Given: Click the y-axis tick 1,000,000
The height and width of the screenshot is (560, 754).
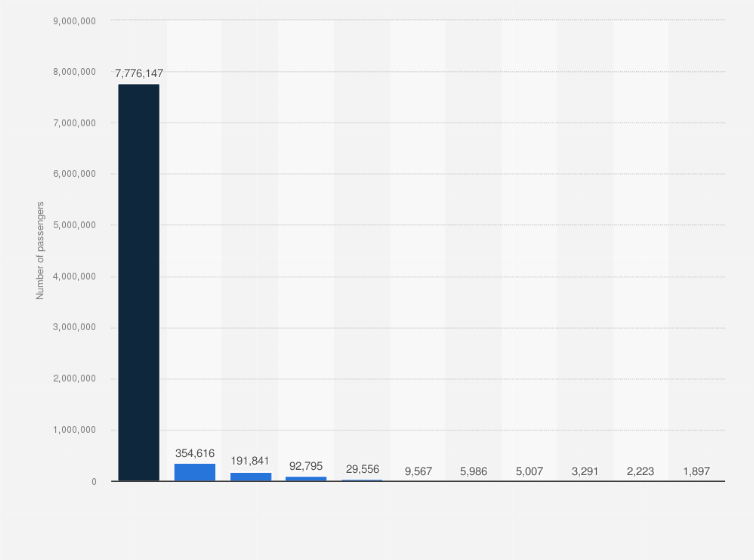Looking at the screenshot, I should click(x=75, y=430).
